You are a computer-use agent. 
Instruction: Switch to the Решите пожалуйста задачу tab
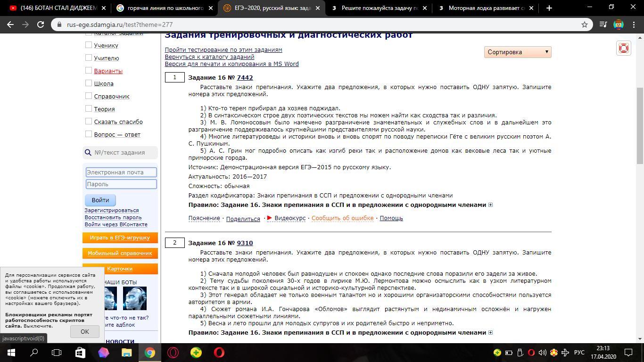coord(380,8)
